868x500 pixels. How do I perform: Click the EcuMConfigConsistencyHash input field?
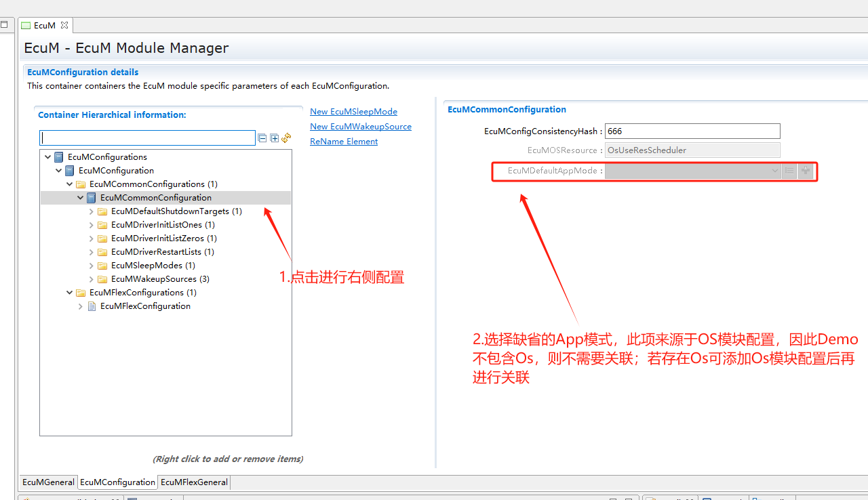692,131
